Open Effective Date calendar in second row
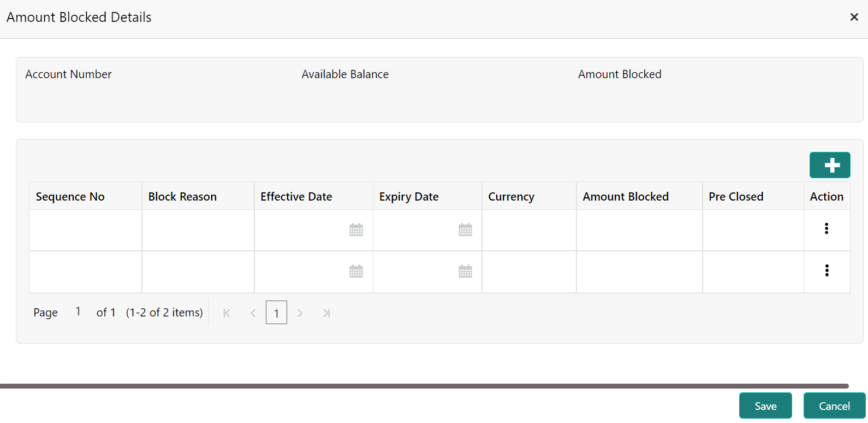 click(356, 272)
